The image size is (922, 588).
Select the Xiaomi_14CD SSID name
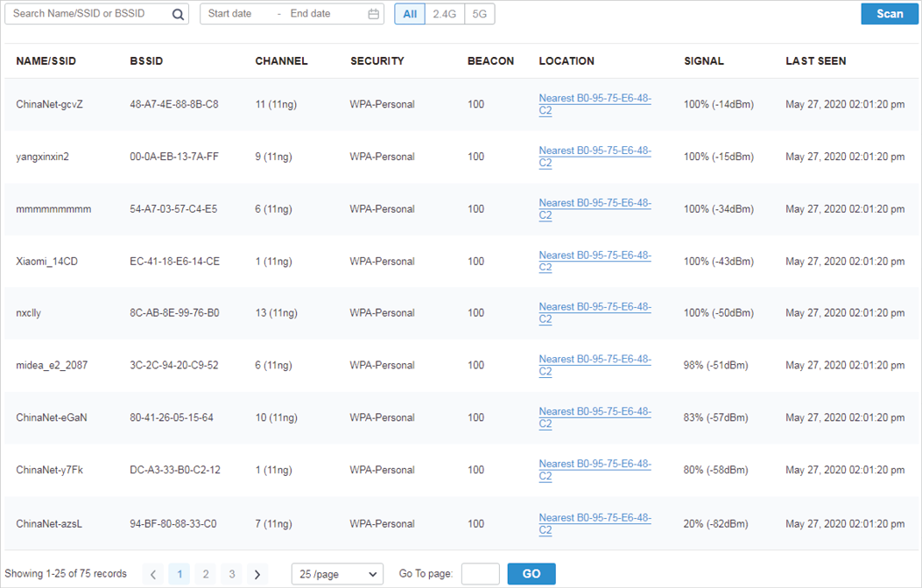[x=47, y=262]
